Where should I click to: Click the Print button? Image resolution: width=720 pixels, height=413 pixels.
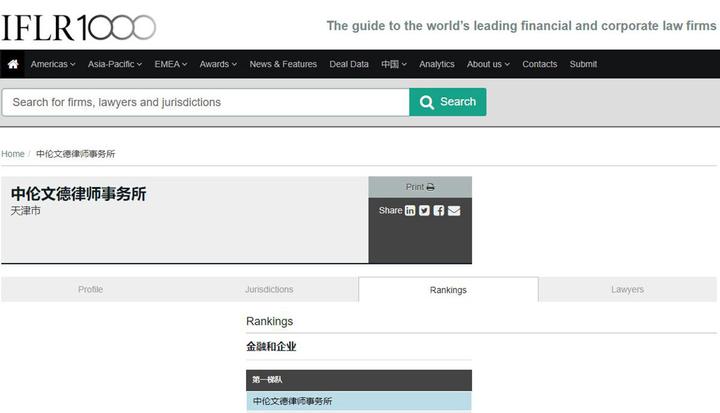(420, 187)
